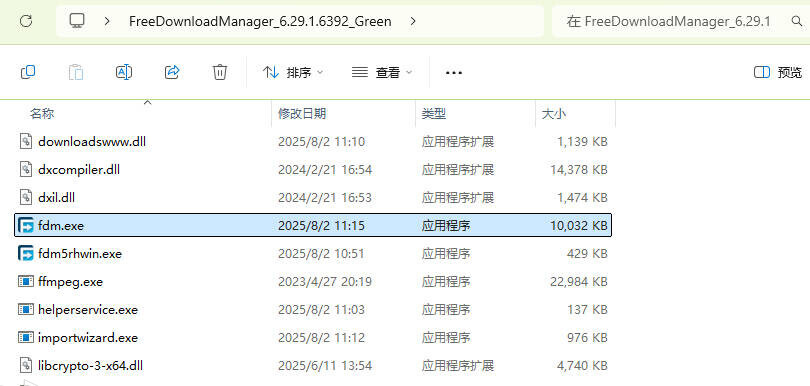Select the file name dxil.dll
The image size is (810, 386).
pyautogui.click(x=57, y=197)
